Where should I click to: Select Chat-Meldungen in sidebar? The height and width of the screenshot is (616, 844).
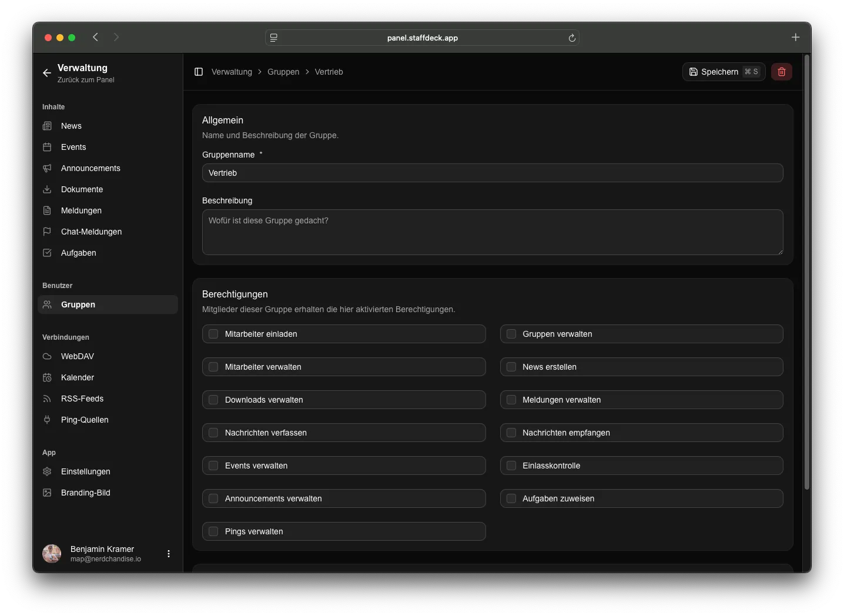click(x=108, y=232)
